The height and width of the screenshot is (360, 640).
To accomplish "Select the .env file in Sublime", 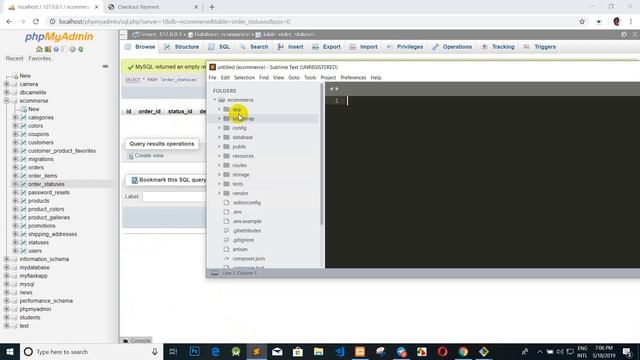I will [237, 212].
